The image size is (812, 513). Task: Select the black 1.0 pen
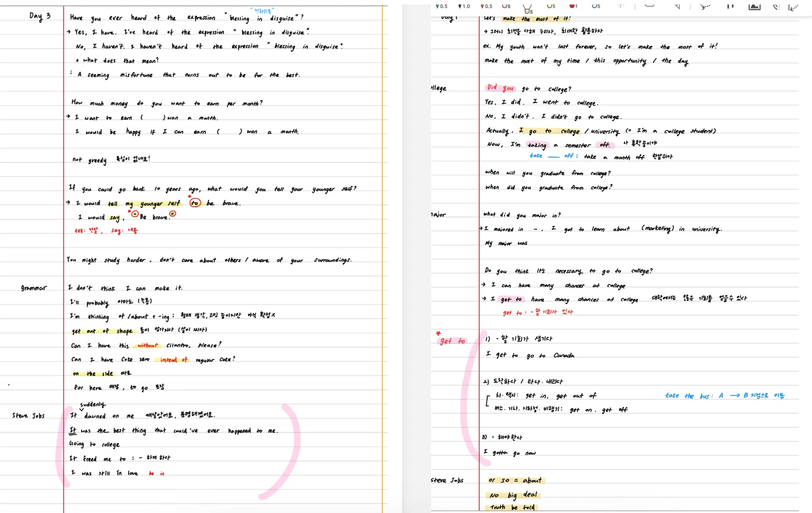[463, 6]
